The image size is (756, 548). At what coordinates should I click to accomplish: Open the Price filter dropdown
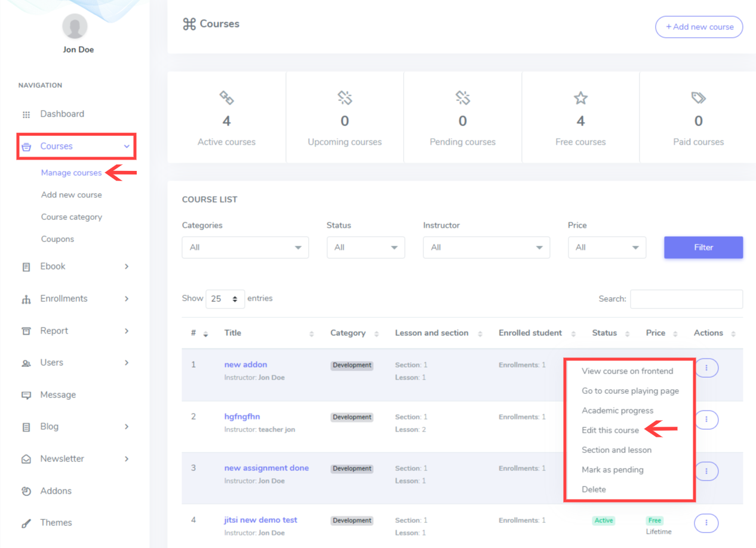(x=607, y=247)
